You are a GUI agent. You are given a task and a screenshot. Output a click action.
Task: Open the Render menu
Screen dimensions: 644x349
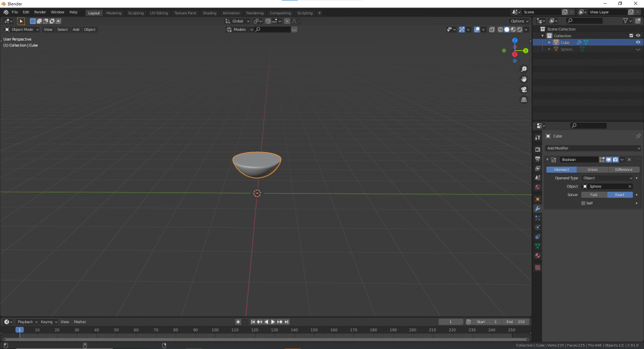(40, 13)
